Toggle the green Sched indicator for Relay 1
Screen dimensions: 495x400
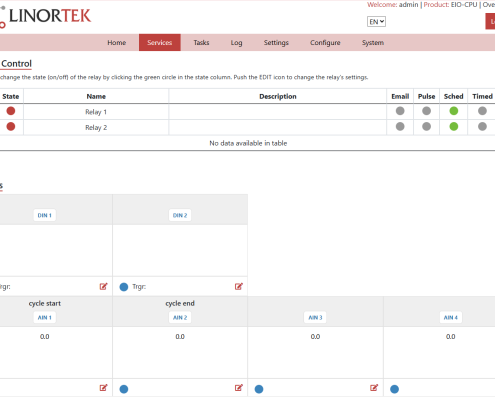(x=454, y=111)
